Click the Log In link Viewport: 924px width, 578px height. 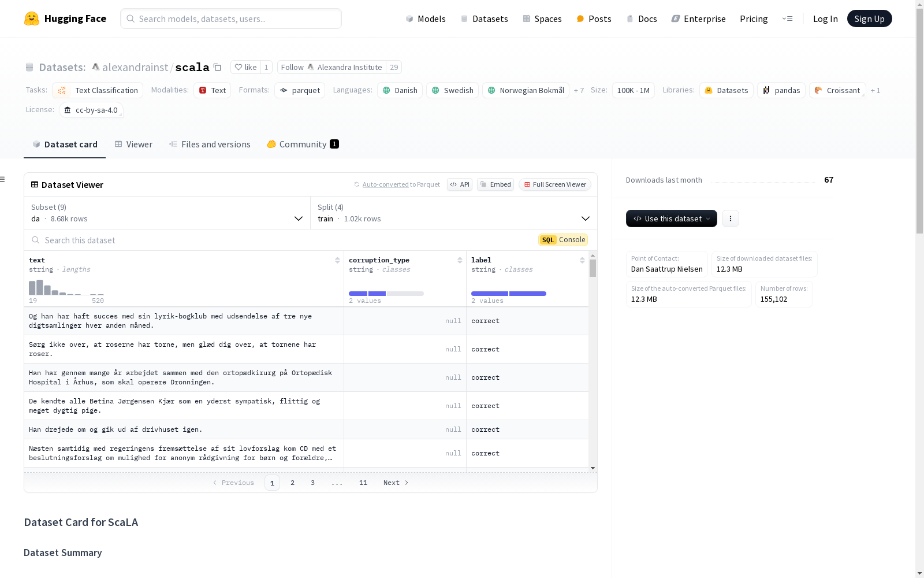825,18
